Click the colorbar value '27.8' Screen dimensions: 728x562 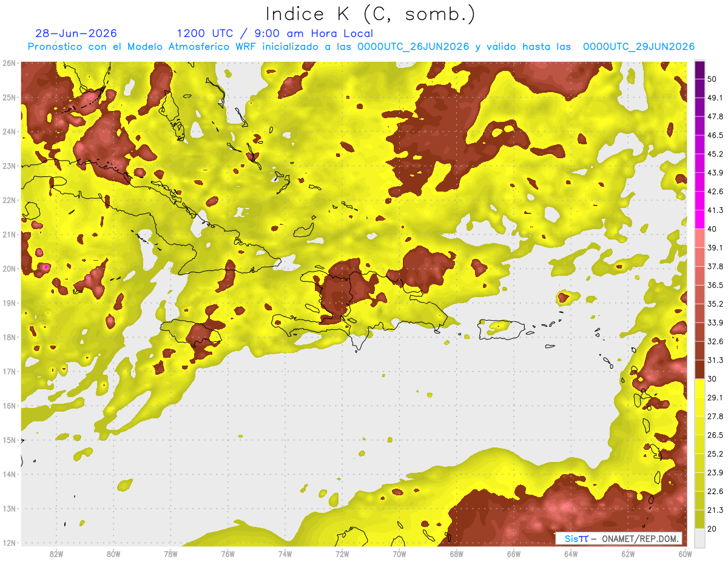pyautogui.click(x=715, y=416)
